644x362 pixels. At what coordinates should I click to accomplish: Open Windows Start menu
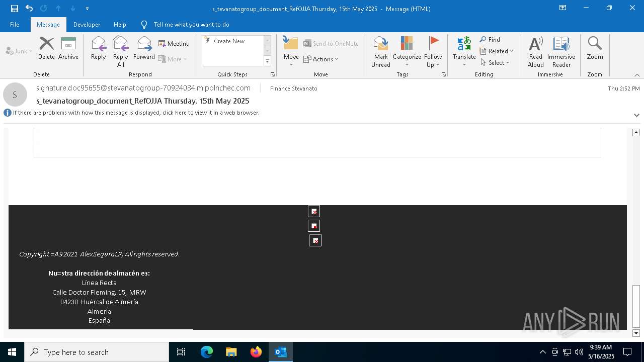pos(12,352)
